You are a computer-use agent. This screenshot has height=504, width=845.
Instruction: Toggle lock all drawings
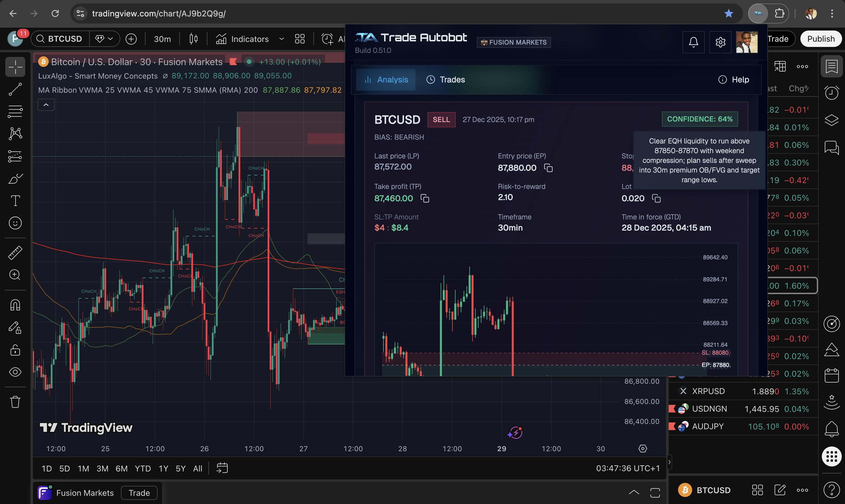[x=15, y=350]
